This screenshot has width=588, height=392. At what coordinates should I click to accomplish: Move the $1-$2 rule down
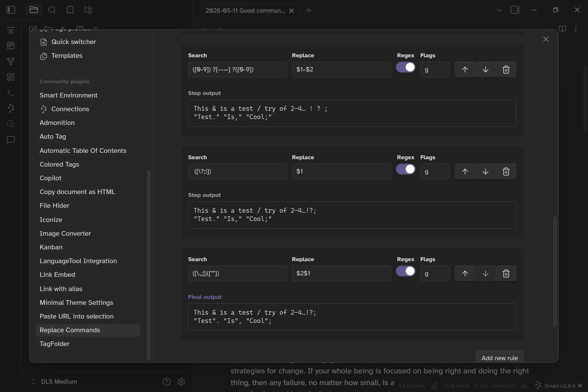pyautogui.click(x=486, y=69)
